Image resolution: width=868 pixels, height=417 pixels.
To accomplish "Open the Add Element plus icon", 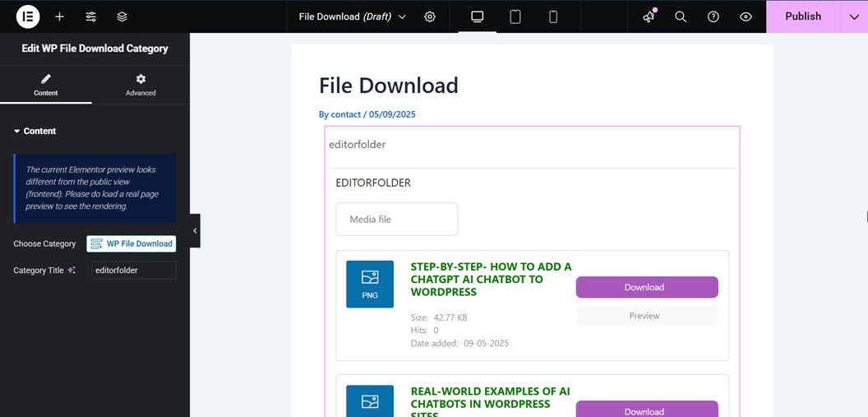I will [59, 16].
